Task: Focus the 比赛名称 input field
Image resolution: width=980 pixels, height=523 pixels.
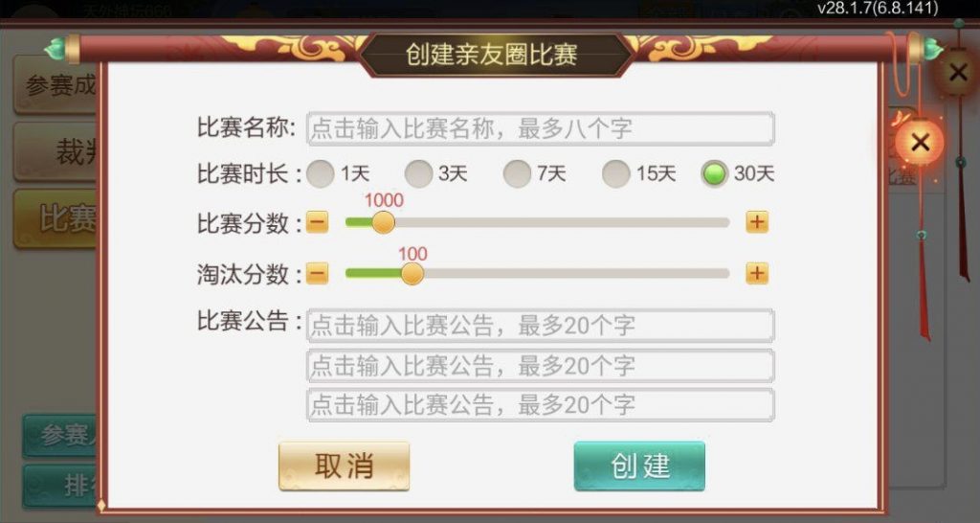Action: click(540, 128)
